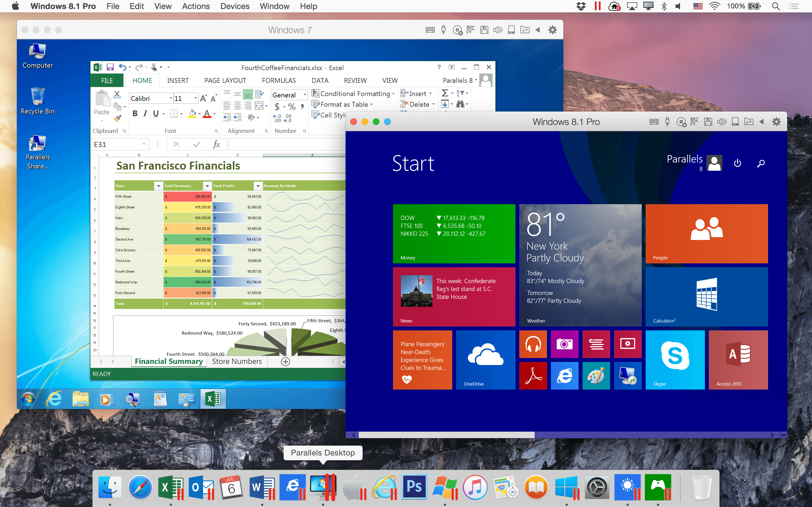Viewport: 812px width, 507px height.
Task: Open Photoshop from the macOS Dock
Action: tap(415, 487)
